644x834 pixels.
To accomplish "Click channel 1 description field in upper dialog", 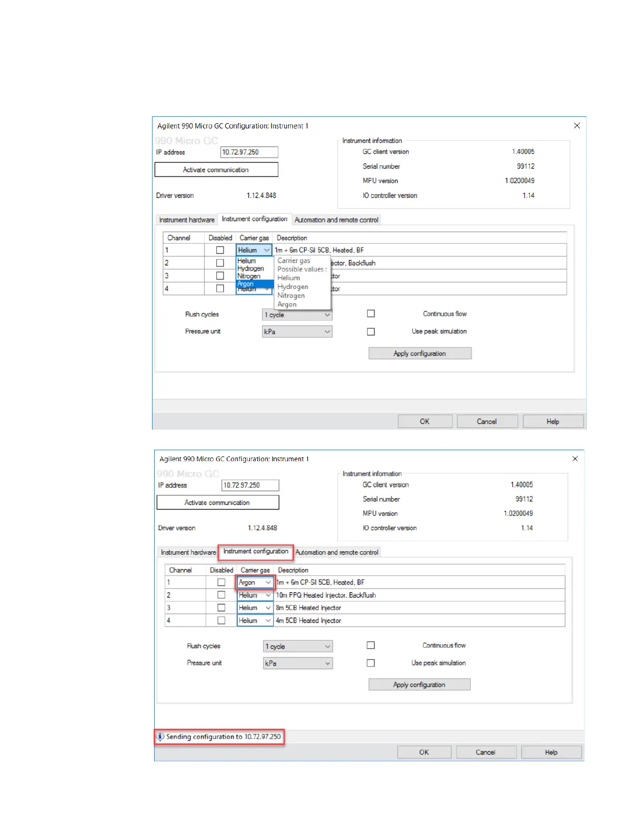I will coord(420,250).
